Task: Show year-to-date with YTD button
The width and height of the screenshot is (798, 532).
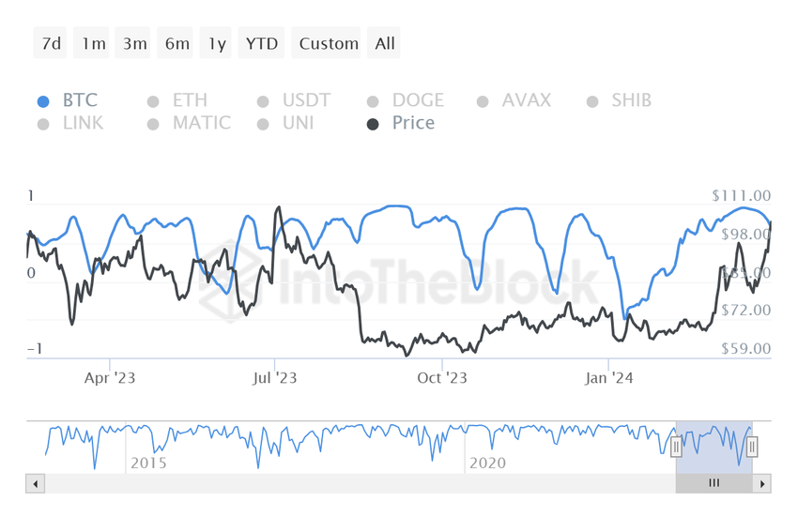Action: [x=262, y=43]
